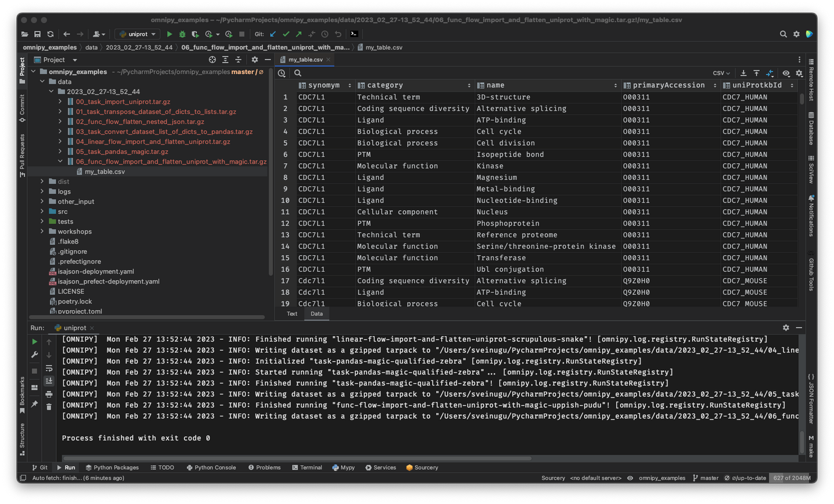The height and width of the screenshot is (504, 834).
Task: Collapse the 2023_02_27-13_52_44 folder
Action: tap(51, 91)
